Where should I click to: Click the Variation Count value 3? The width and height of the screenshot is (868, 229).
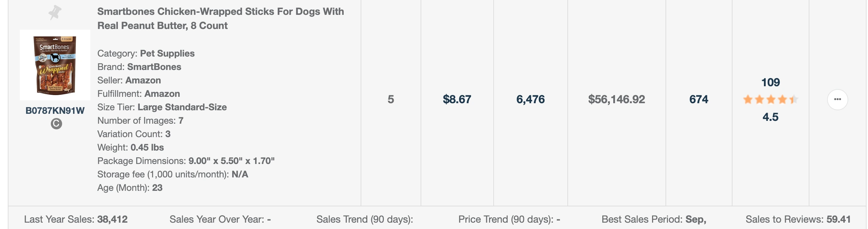pos(168,134)
